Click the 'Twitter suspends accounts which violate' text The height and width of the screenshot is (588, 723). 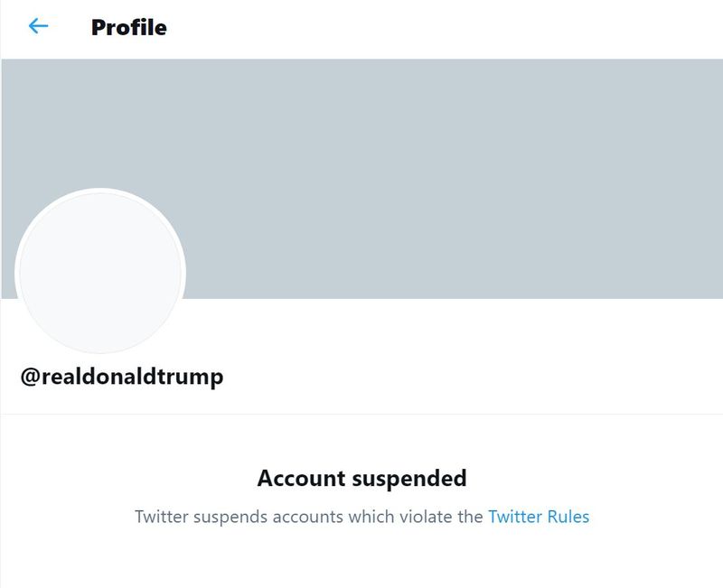click(x=307, y=518)
